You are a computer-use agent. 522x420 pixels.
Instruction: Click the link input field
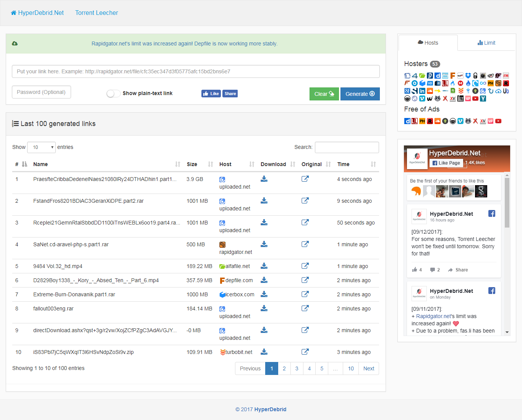[196, 71]
